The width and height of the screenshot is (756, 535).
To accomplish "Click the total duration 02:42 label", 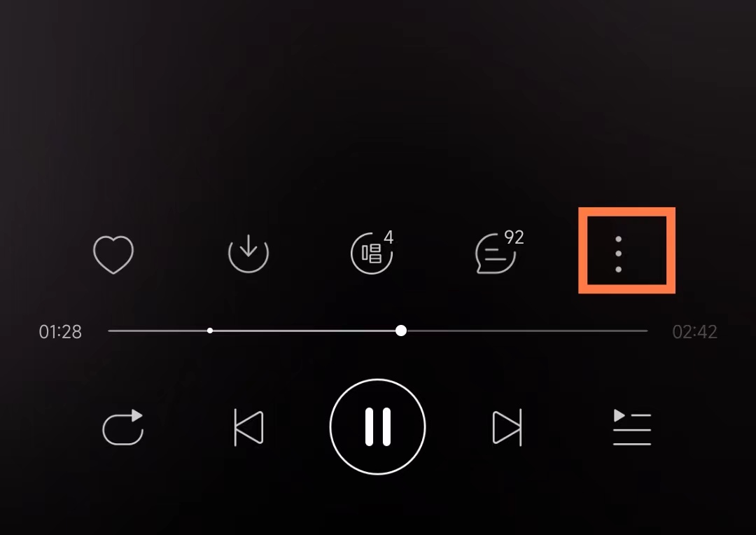I will (x=695, y=332).
